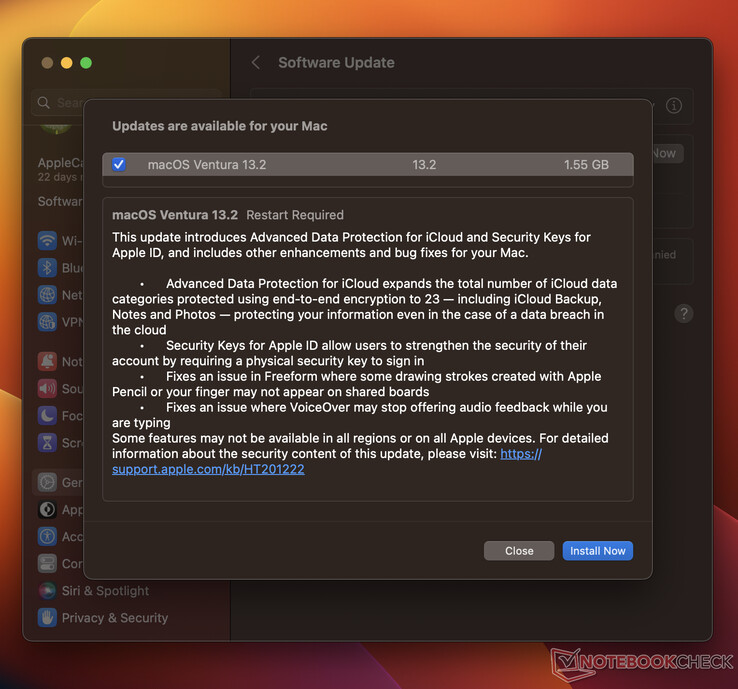Screen dimensions: 738x689
Task: Go back using the Software Update chevron
Action: 256,63
